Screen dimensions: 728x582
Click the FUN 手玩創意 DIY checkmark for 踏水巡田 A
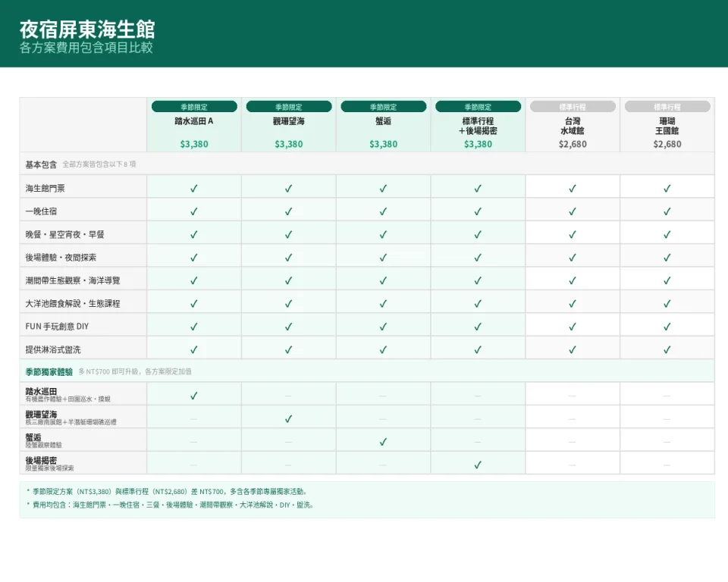(x=194, y=327)
